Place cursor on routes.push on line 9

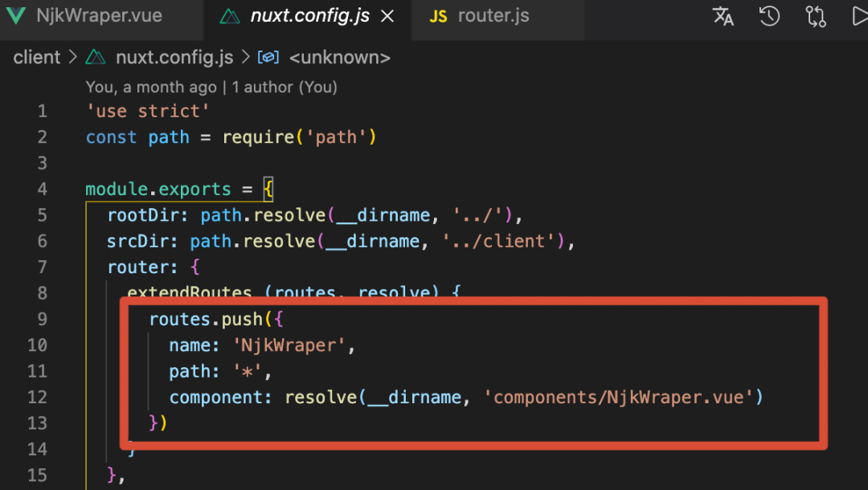206,320
